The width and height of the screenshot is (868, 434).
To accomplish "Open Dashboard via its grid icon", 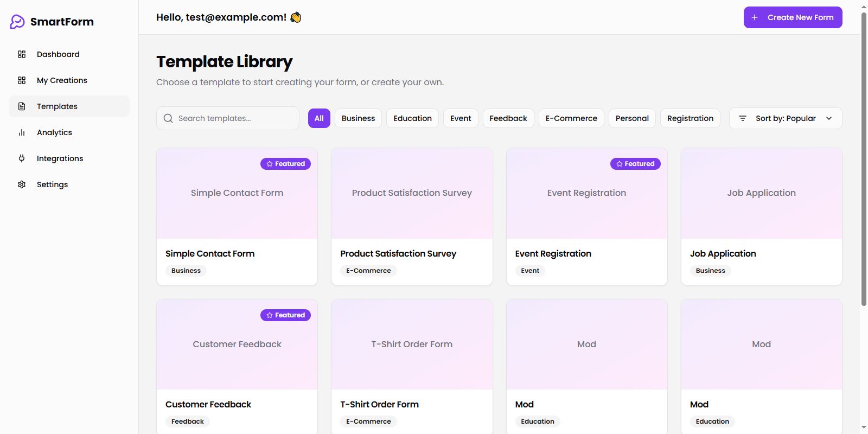I will (x=22, y=54).
